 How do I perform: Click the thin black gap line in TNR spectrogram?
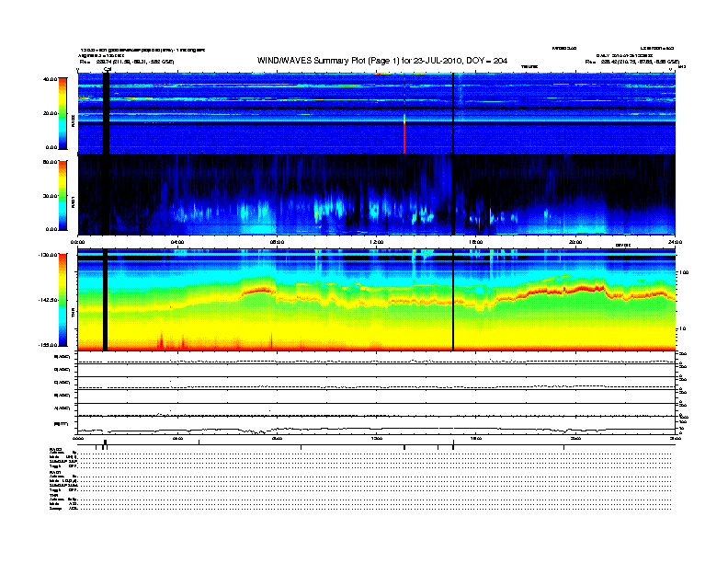(453, 301)
